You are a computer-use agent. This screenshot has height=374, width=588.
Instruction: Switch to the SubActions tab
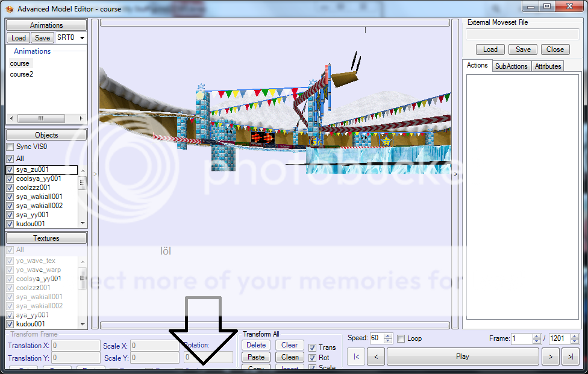tap(511, 66)
